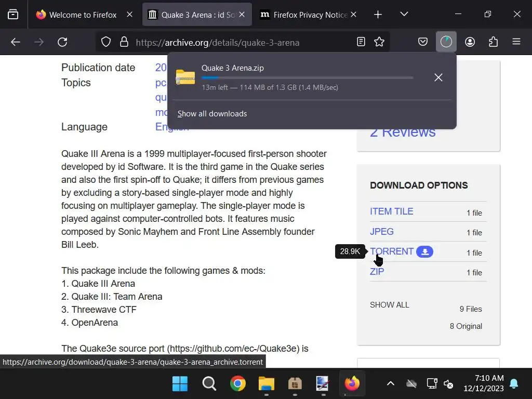Click the 9 Files link
This screenshot has height=399, width=532.
[x=471, y=309]
